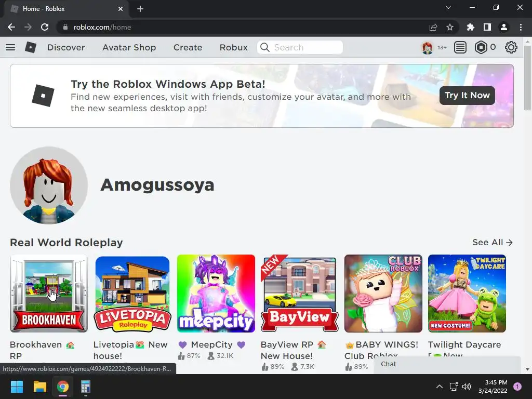Open BayView RP game thumbnail
The width and height of the screenshot is (532, 399).
[x=300, y=294]
